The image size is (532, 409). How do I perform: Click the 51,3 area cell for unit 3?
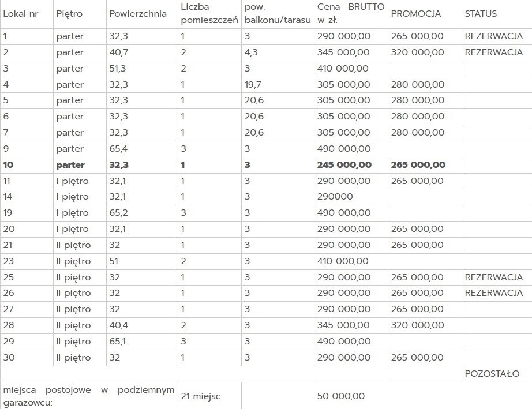tap(118, 69)
